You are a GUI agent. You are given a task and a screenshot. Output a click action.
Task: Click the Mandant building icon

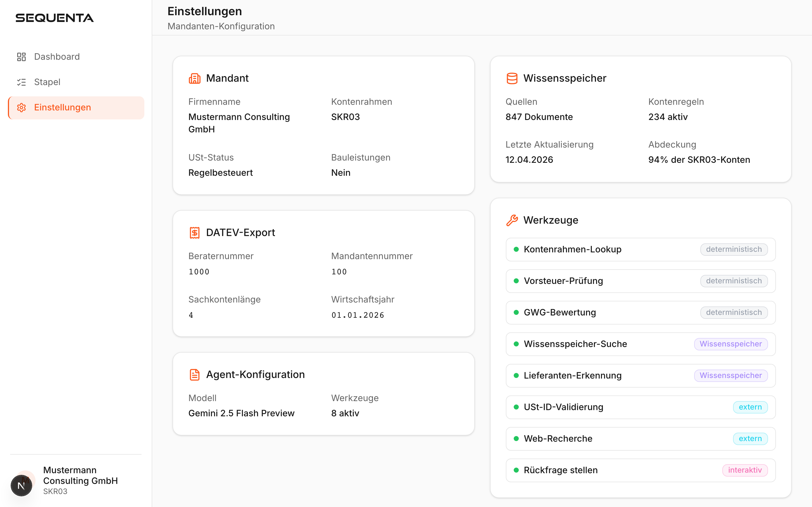tap(195, 78)
